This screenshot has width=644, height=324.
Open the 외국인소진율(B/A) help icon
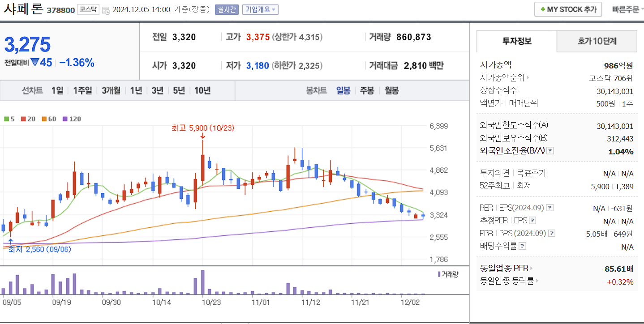[550, 151]
